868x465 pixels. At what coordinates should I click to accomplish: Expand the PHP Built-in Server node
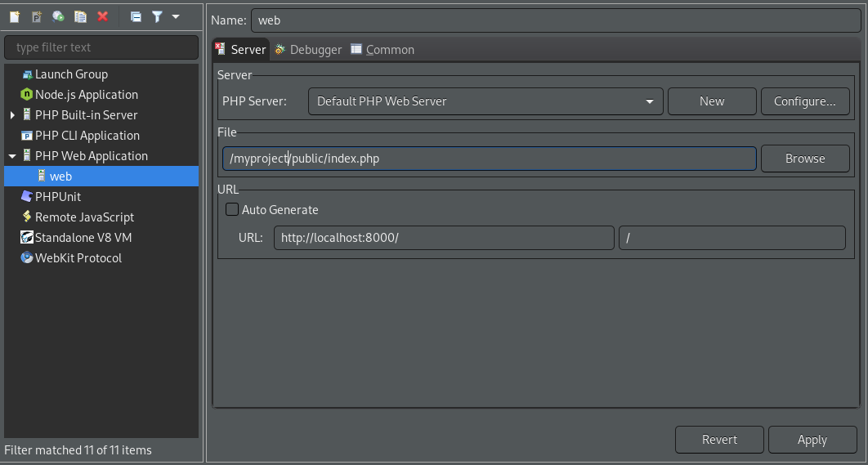(x=12, y=115)
